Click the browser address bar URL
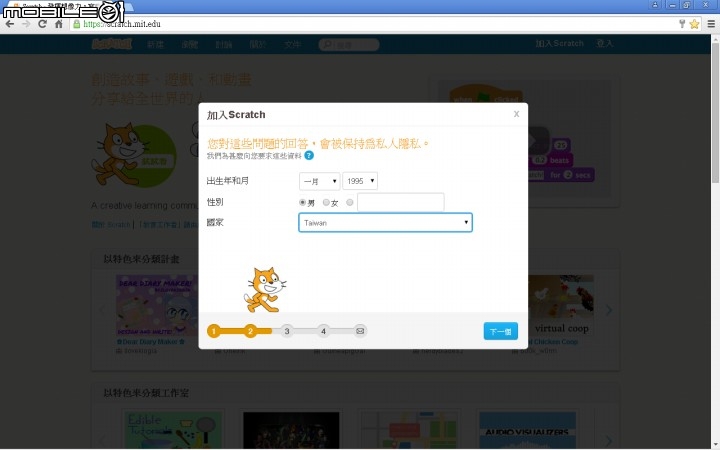The width and height of the screenshot is (720, 450). point(122,24)
